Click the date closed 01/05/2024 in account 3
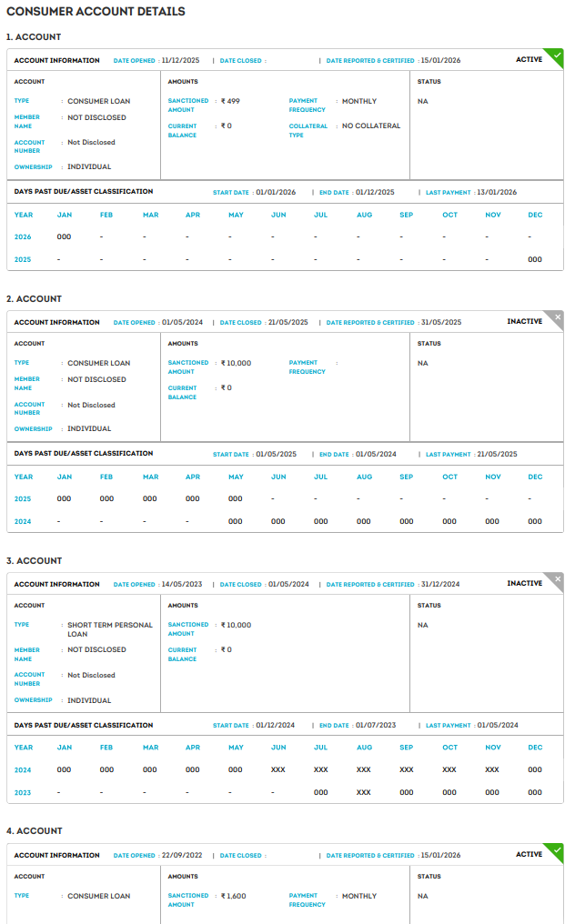 288,584
